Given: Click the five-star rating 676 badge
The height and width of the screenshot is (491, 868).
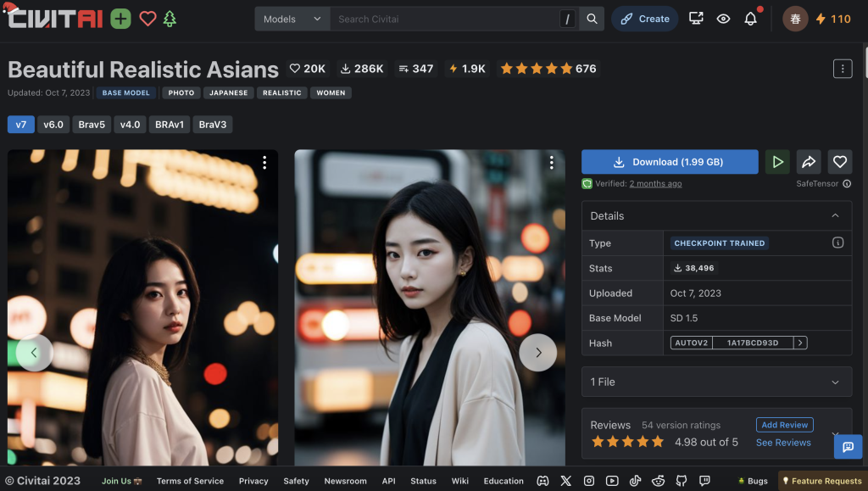Looking at the screenshot, I should click(548, 69).
